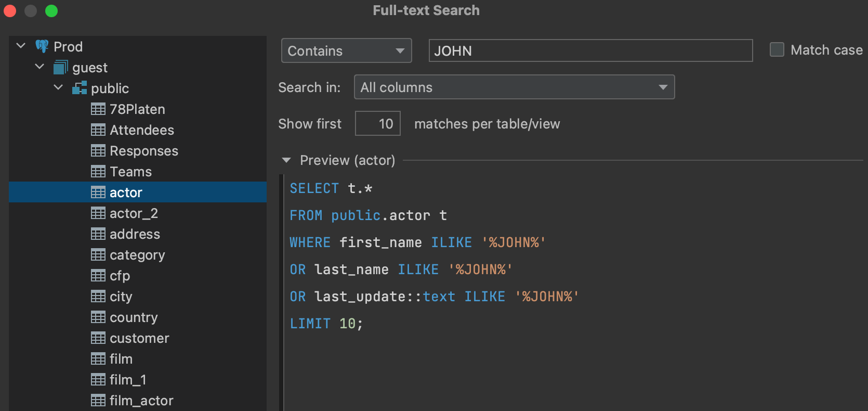Image resolution: width=868 pixels, height=411 pixels.
Task: Click the table icon next to film_actor
Action: 98,401
